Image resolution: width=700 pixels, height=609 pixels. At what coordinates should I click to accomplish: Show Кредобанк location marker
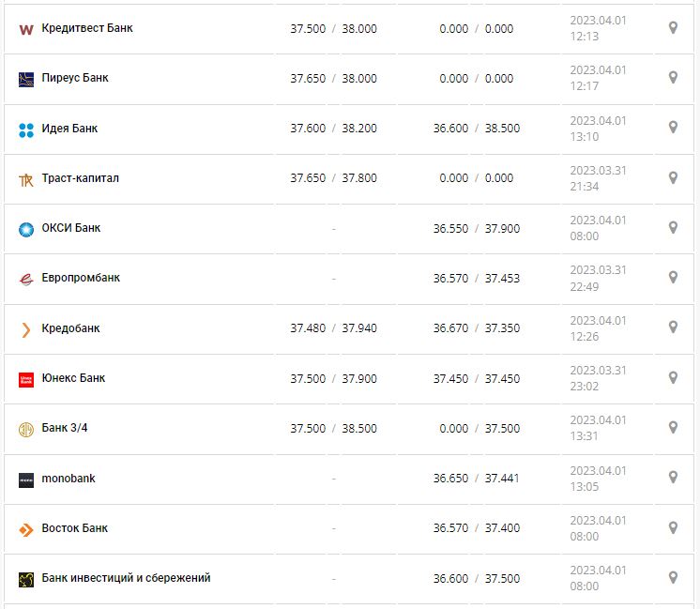tap(673, 327)
